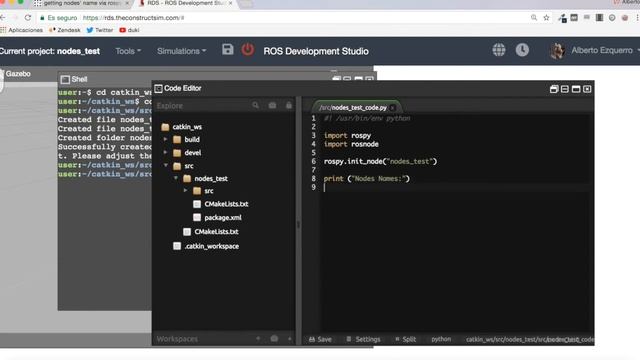Click the lock icon in Explore panel
640x360 pixels.
tap(289, 105)
